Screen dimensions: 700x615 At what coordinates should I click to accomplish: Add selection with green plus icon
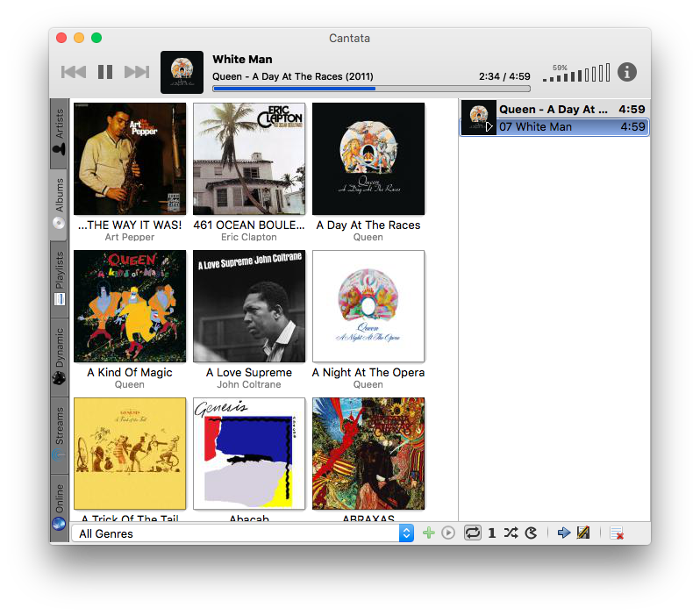(x=429, y=533)
